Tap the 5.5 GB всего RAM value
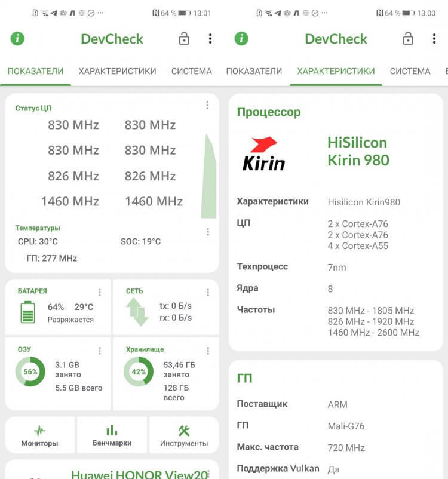Image resolution: width=448 pixels, height=479 pixels. pos(79,388)
